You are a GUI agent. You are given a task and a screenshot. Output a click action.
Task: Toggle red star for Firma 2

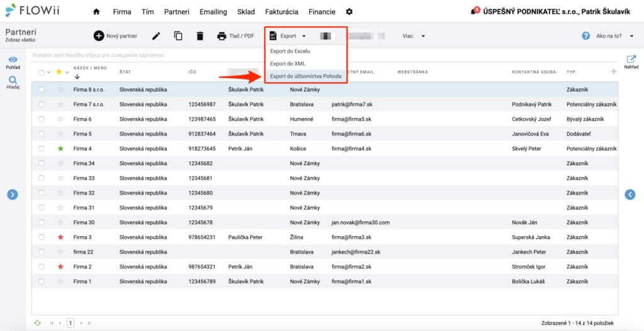(61, 266)
